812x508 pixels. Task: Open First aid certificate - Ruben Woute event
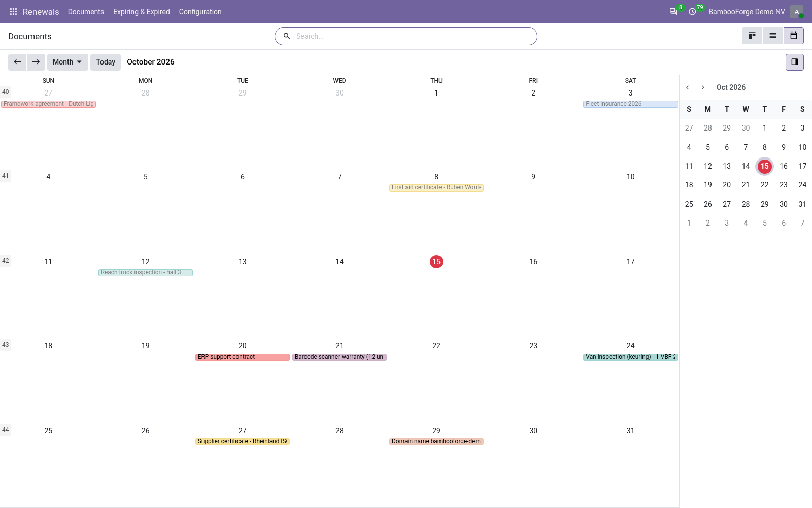[436, 187]
